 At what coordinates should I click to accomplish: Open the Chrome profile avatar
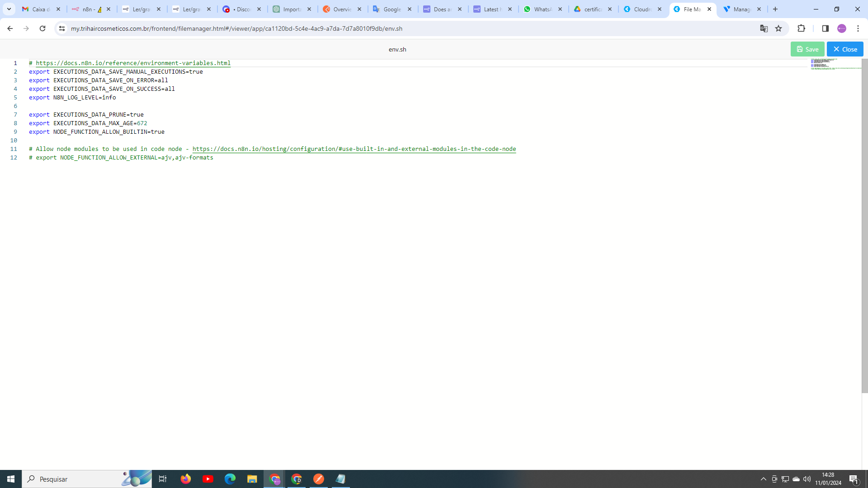click(x=842, y=28)
